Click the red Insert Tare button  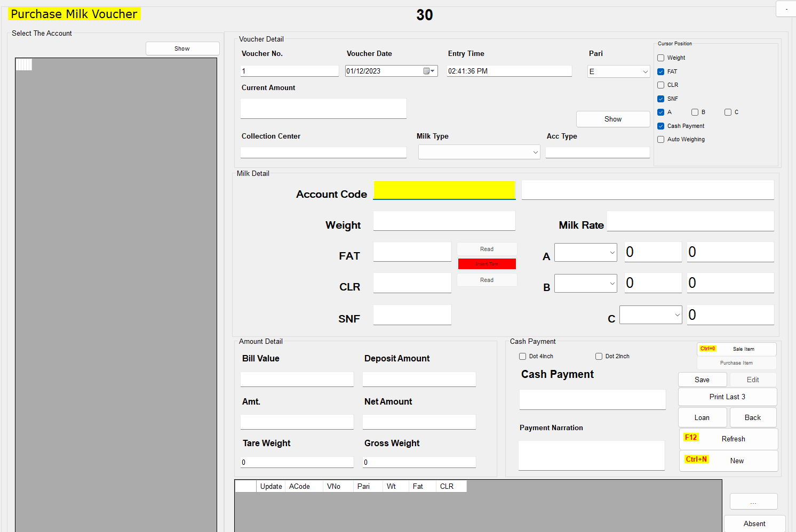487,264
